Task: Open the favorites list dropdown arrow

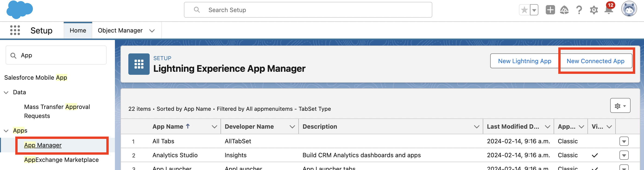Action: (534, 10)
